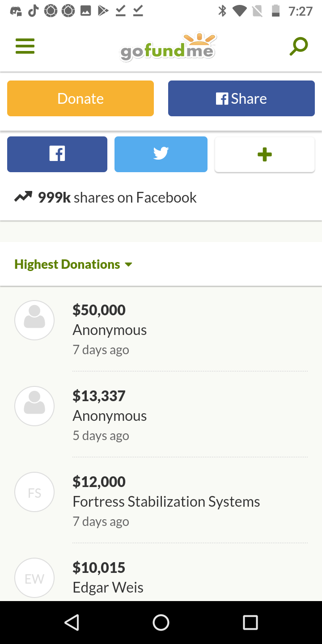Tap 999k shares on Facebook text
Screen dimensions: 322x644
pos(117,197)
